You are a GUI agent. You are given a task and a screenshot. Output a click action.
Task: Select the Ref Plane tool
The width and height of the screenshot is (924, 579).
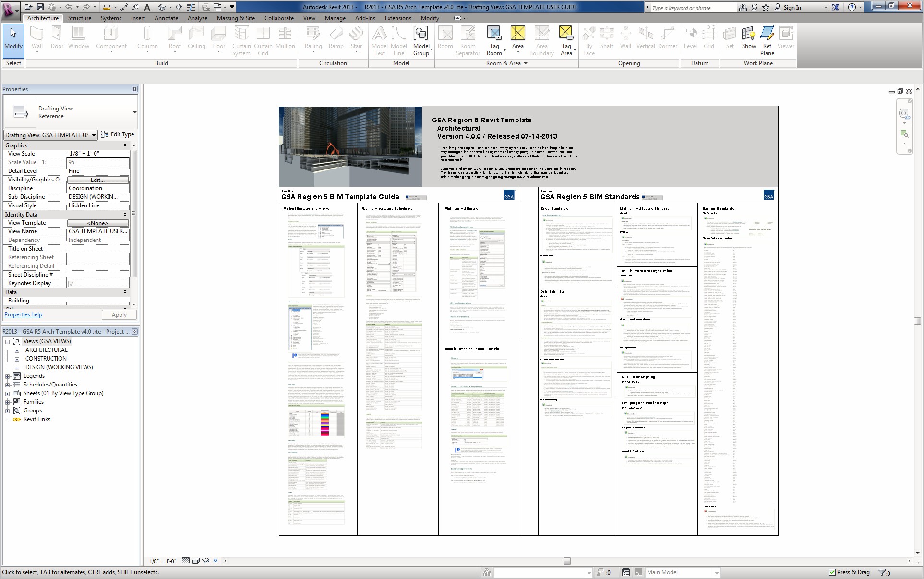pos(767,41)
